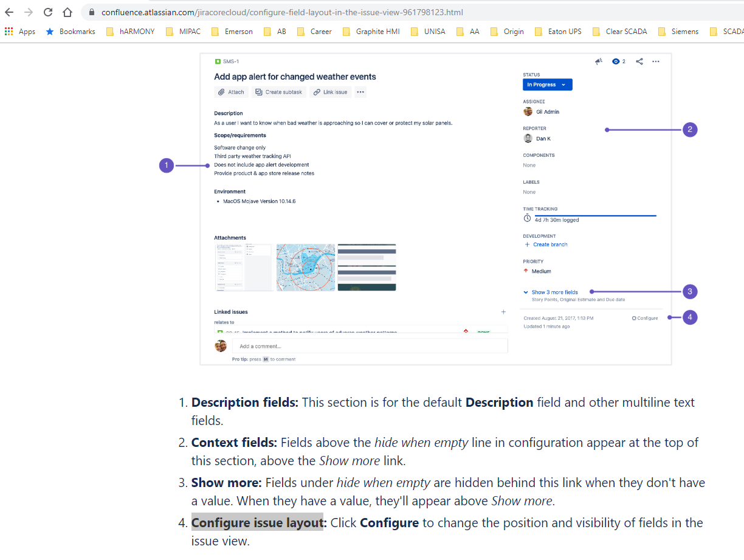
Task: Add a linked issue with the plus button
Action: [x=503, y=311]
